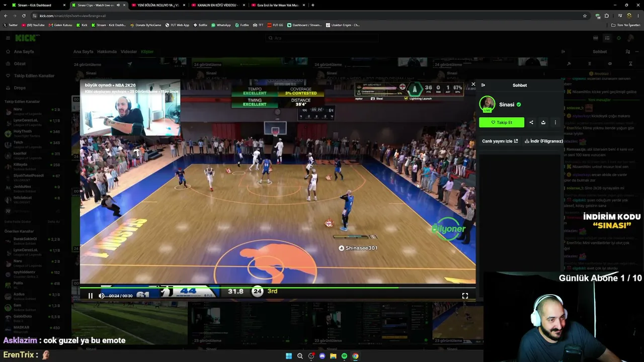Download clip with İndir (Filigransız)
Image resolution: width=644 pixels, height=362 pixels.
point(544,141)
